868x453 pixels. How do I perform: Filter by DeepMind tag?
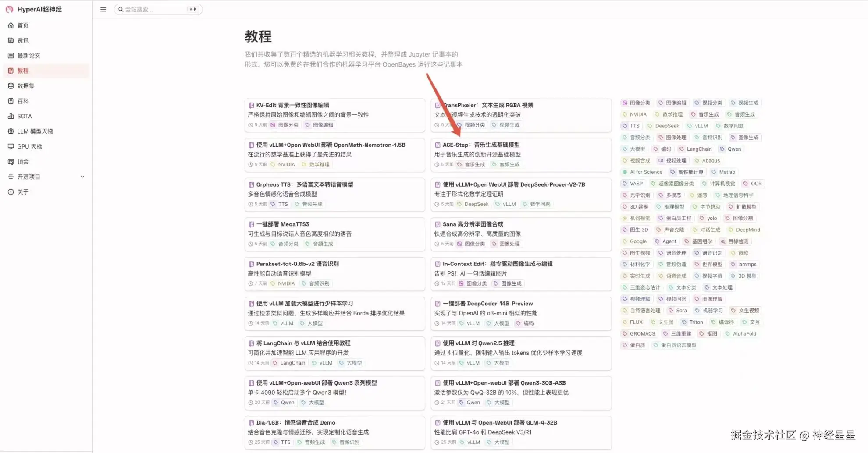[744, 230]
